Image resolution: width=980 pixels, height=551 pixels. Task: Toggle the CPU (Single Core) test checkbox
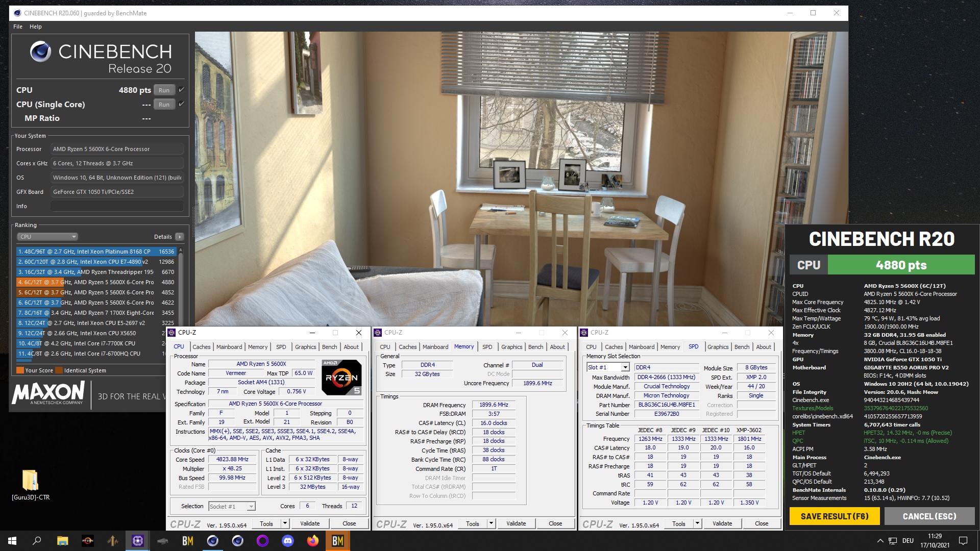tap(181, 104)
